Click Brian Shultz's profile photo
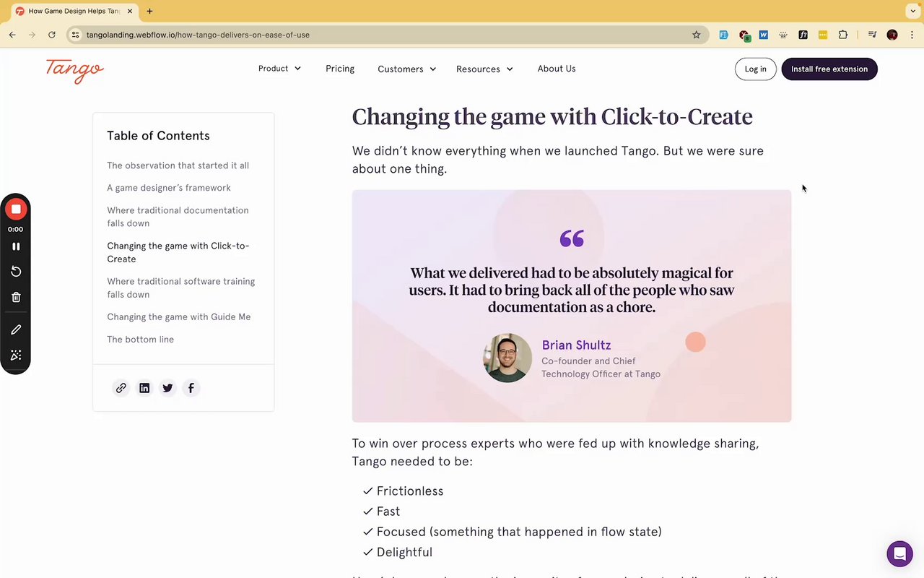The width and height of the screenshot is (924, 578). pos(507,358)
